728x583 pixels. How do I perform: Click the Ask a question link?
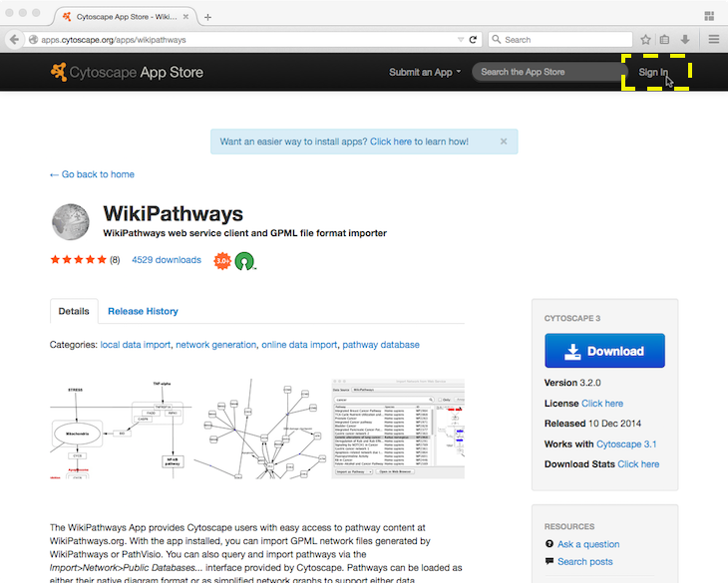(588, 544)
